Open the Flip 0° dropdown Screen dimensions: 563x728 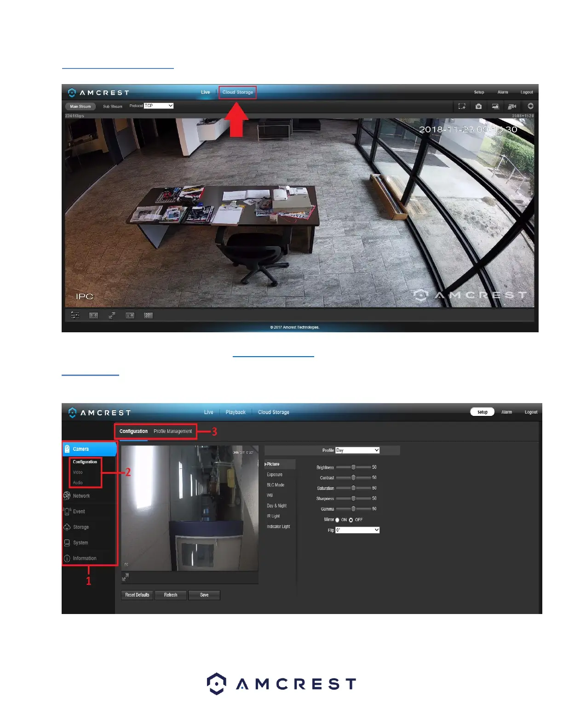pos(357,530)
